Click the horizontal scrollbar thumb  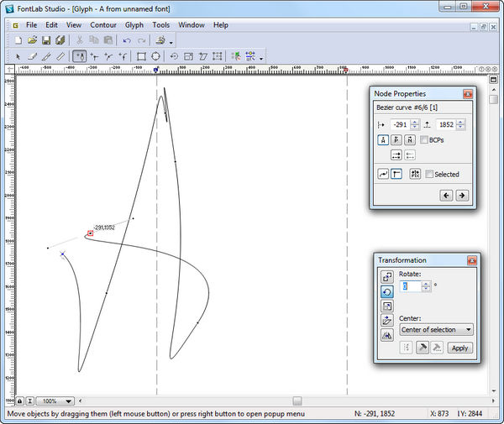click(297, 401)
